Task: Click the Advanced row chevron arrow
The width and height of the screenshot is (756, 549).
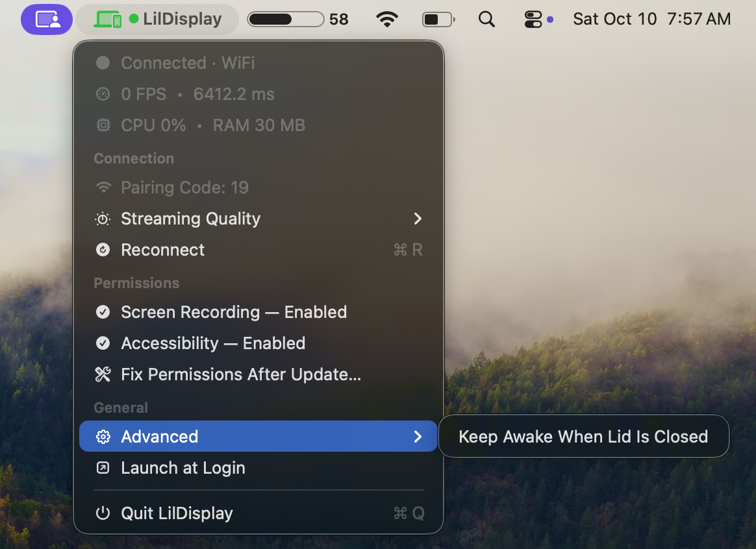Action: click(418, 436)
